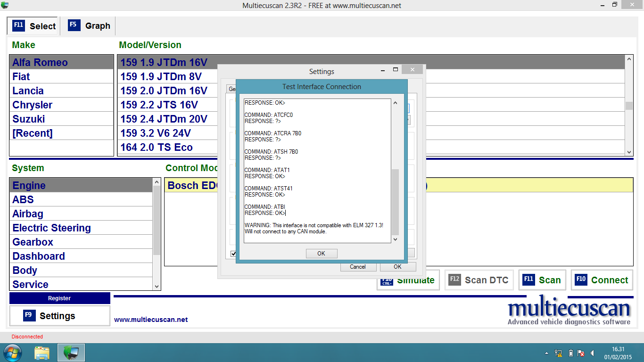This screenshot has height=362, width=644.
Task: Select Gearbox in the System list
Action: click(81, 242)
